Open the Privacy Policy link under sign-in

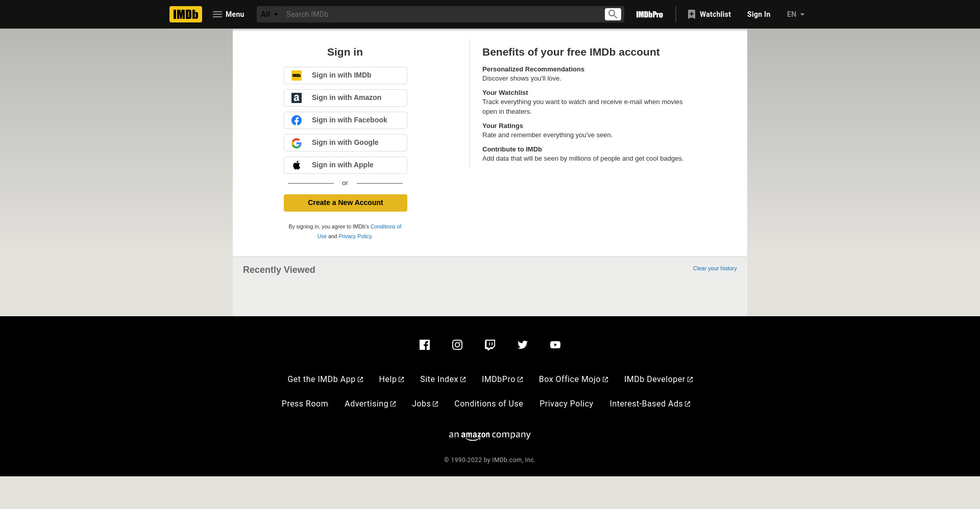[355, 236]
